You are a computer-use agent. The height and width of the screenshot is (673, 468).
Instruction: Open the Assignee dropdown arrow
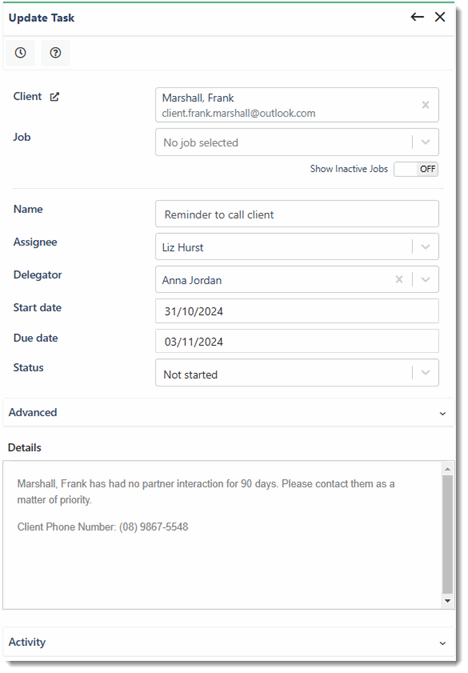(425, 247)
